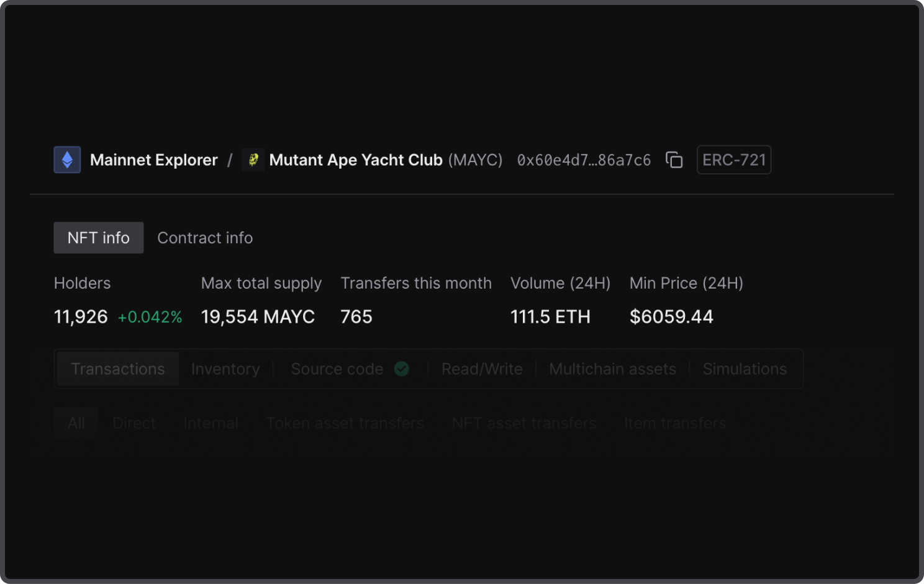924x584 pixels.
Task: Click the Ethereum Mainnet logo icon
Action: click(x=67, y=159)
